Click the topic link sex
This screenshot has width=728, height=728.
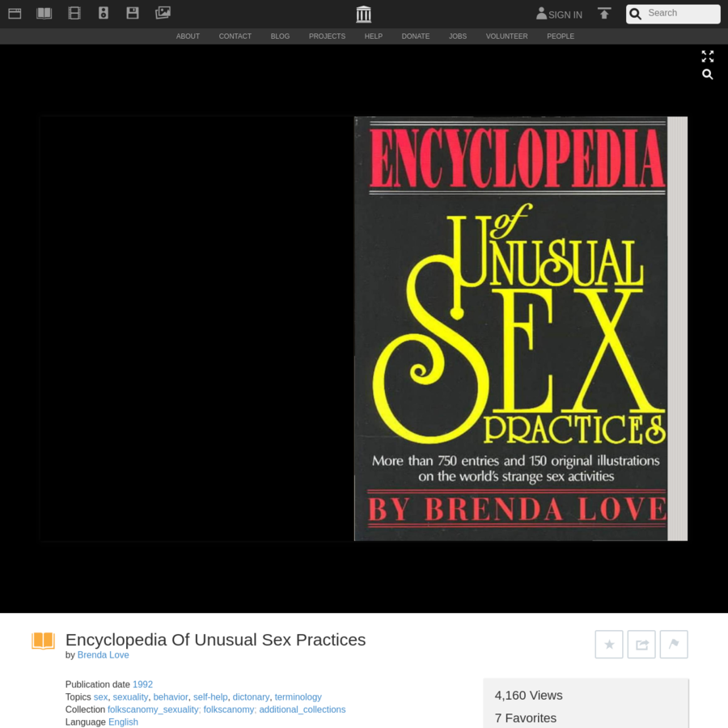100,697
